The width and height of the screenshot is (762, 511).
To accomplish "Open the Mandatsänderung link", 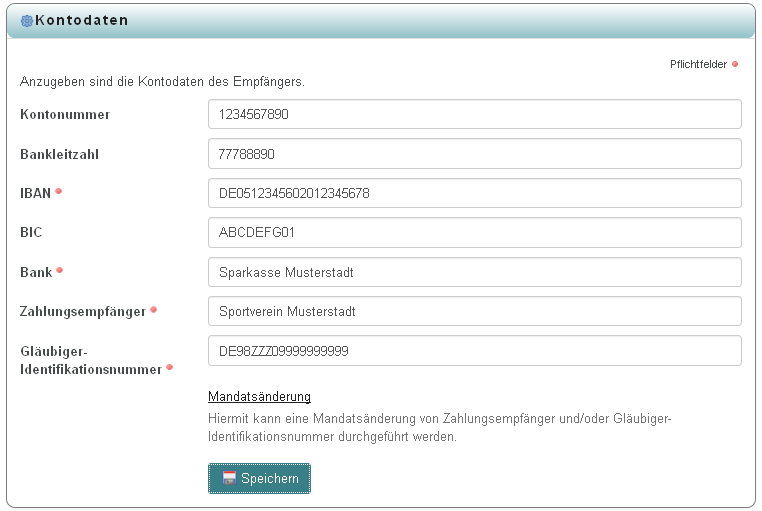I will coord(259,397).
